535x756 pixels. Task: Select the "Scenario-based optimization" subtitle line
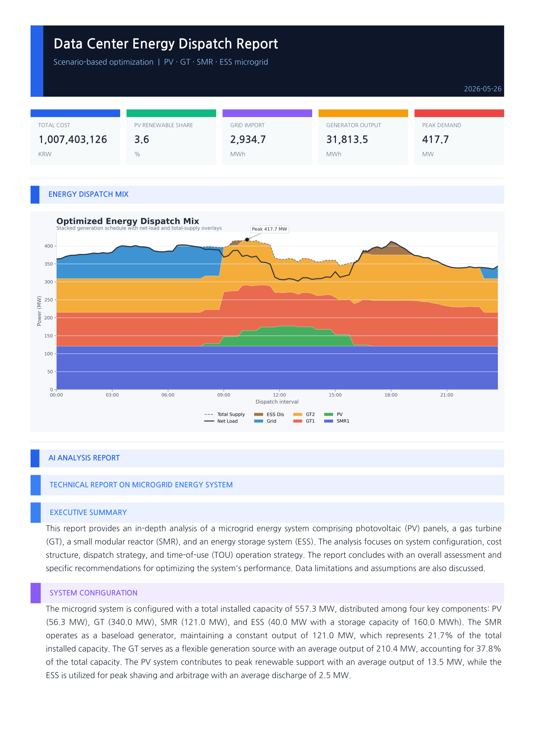point(161,62)
